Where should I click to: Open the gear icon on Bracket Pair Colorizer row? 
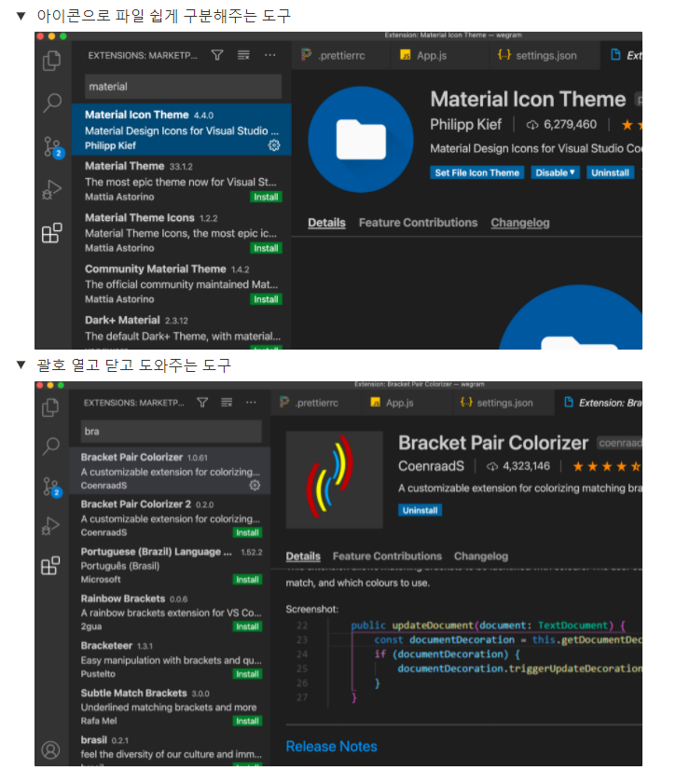pyautogui.click(x=255, y=485)
